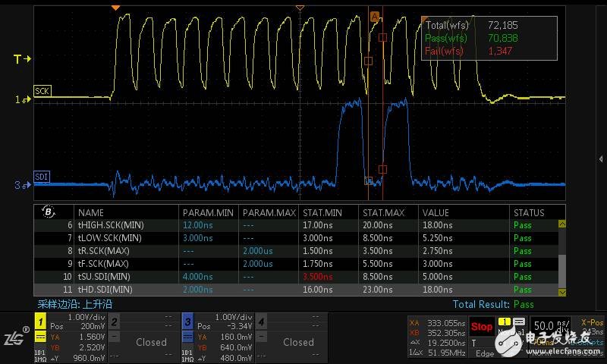
Task: Click the trigger level T marker
Action: pos(22,59)
